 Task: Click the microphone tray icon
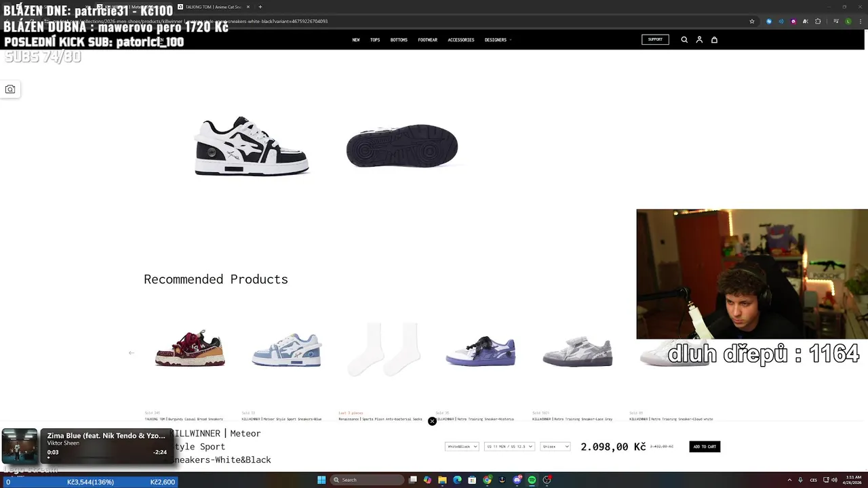pyautogui.click(x=800, y=480)
